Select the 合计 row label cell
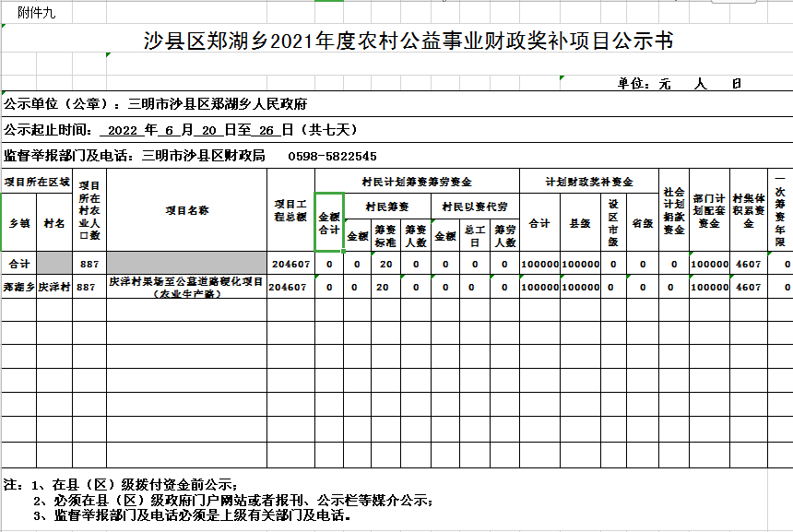 pyautogui.click(x=18, y=264)
